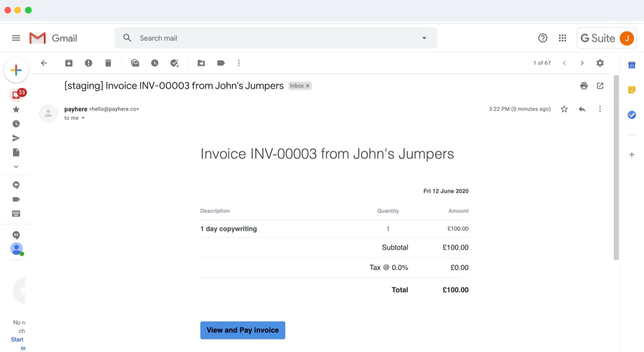This screenshot has height=352, width=644.
Task: Reply to the payhere email
Action: [x=582, y=109]
